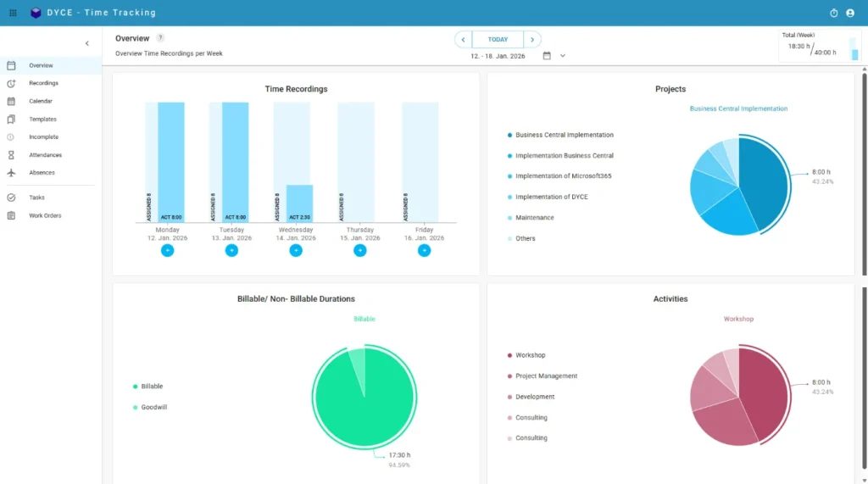The image size is (868, 484).
Task: Expand the date range dropdown chevron
Action: click(x=563, y=55)
